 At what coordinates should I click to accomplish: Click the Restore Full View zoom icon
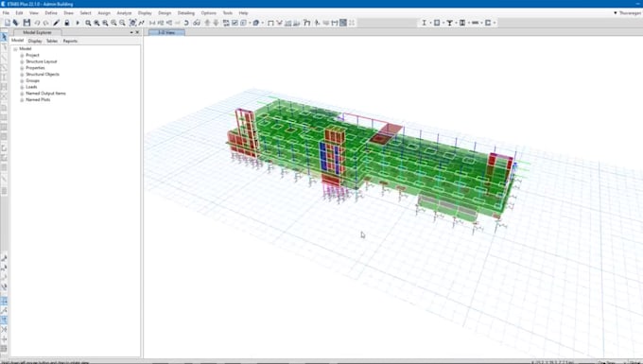(x=96, y=23)
